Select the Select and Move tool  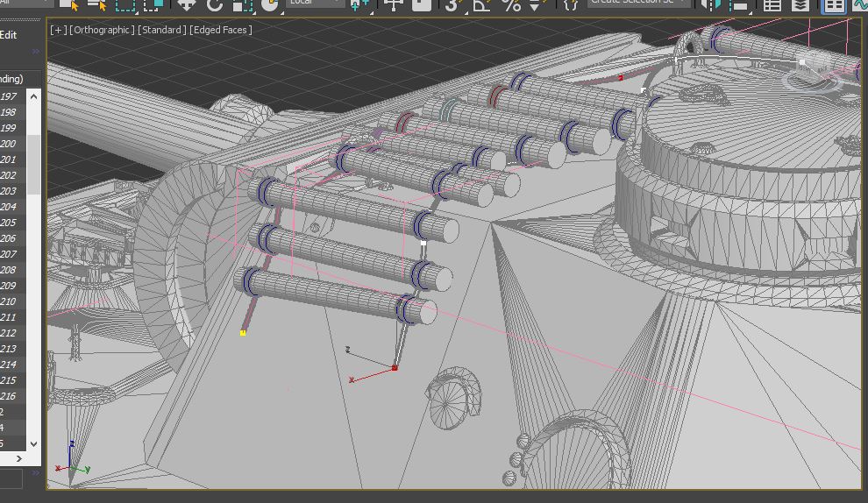click(x=186, y=4)
